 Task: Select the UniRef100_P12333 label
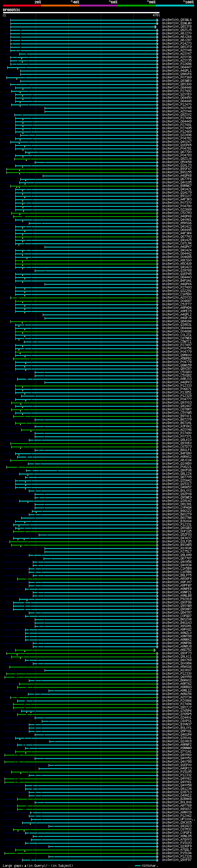[177, 386]
